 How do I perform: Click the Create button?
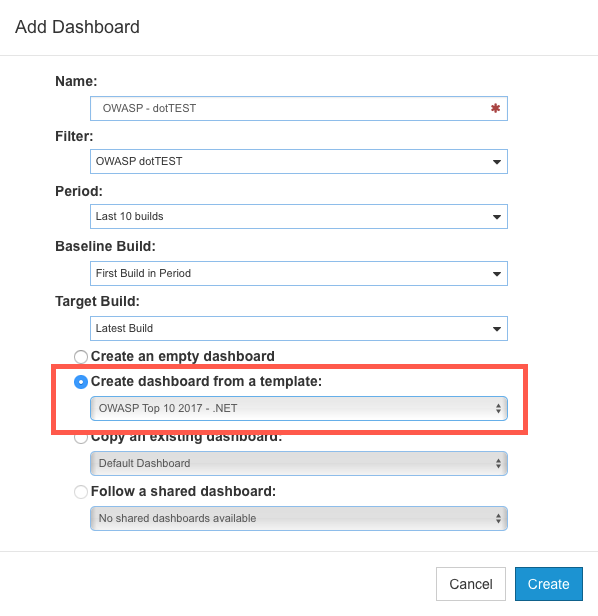point(548,584)
